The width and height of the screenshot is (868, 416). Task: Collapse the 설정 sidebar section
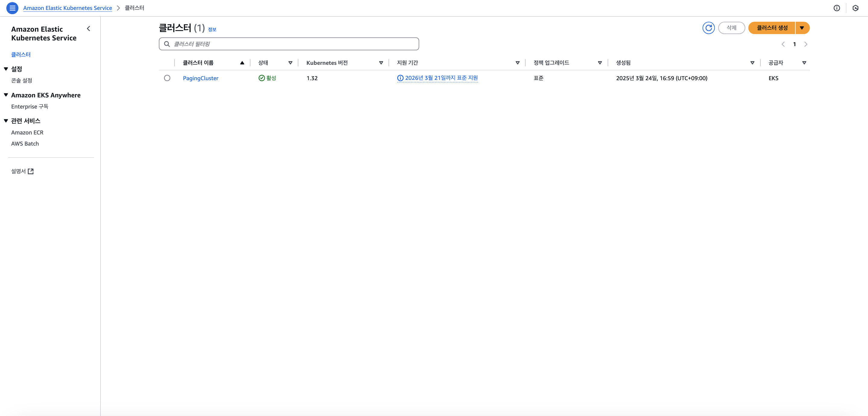tap(6, 69)
